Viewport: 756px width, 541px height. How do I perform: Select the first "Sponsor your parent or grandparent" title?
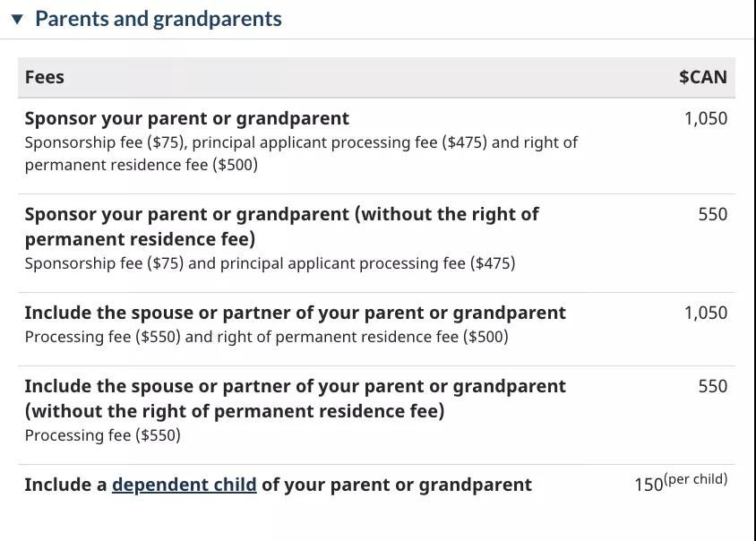tap(186, 118)
